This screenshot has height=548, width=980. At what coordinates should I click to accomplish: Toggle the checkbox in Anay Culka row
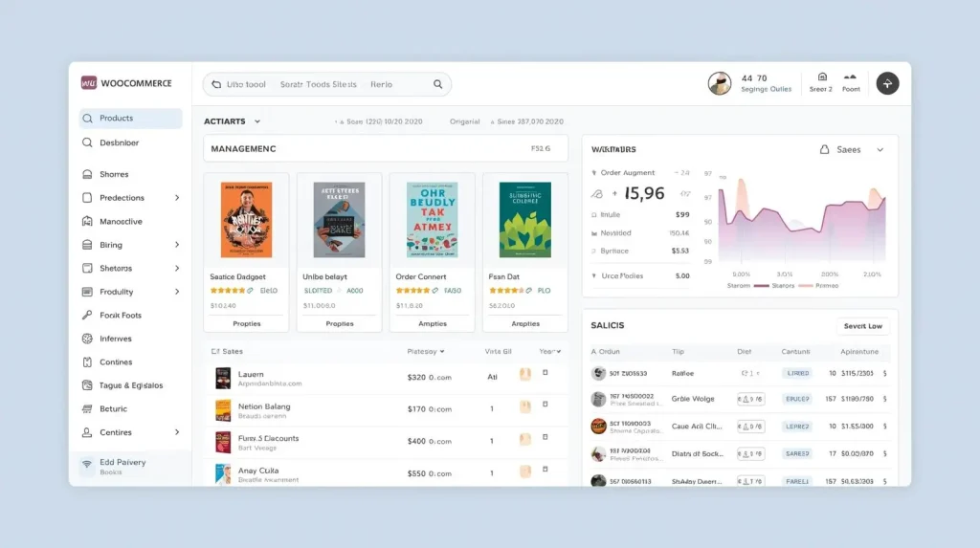coord(545,469)
